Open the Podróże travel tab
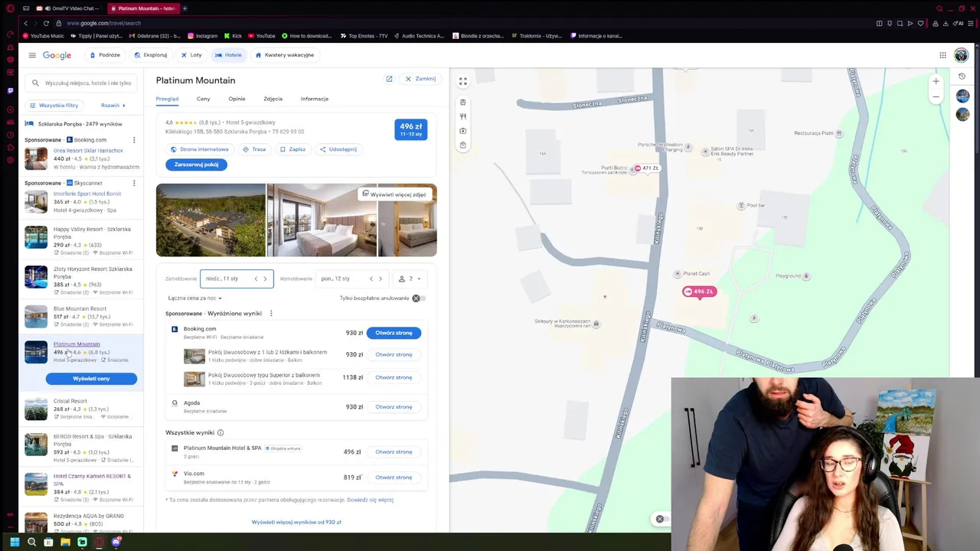This screenshot has width=980, height=551. click(105, 55)
